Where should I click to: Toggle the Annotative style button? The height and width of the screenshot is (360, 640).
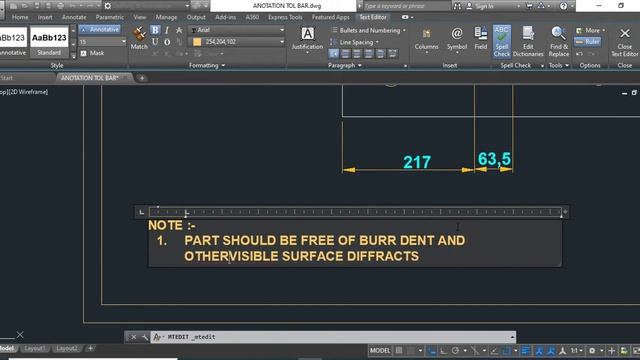pyautogui.click(x=100, y=29)
